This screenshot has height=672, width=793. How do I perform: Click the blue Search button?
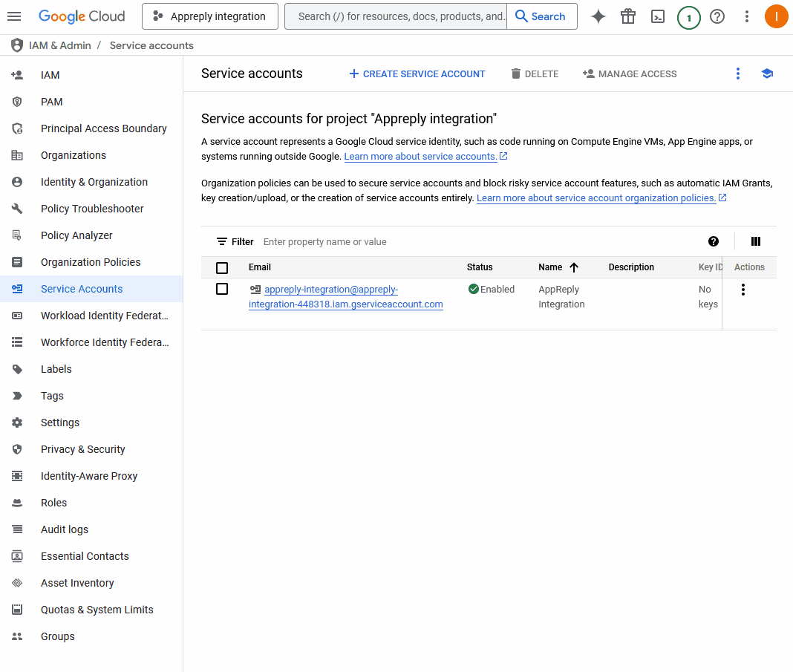pos(541,16)
